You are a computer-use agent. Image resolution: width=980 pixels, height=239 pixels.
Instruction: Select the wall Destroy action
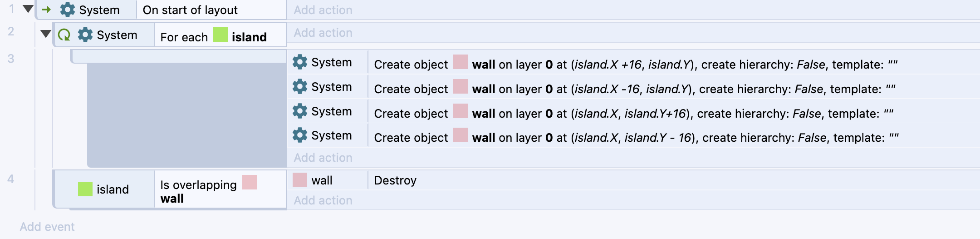(x=633, y=180)
